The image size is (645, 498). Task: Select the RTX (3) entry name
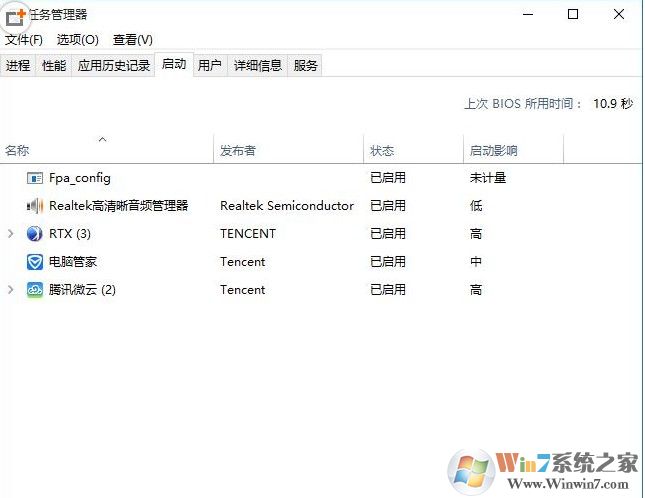click(70, 234)
